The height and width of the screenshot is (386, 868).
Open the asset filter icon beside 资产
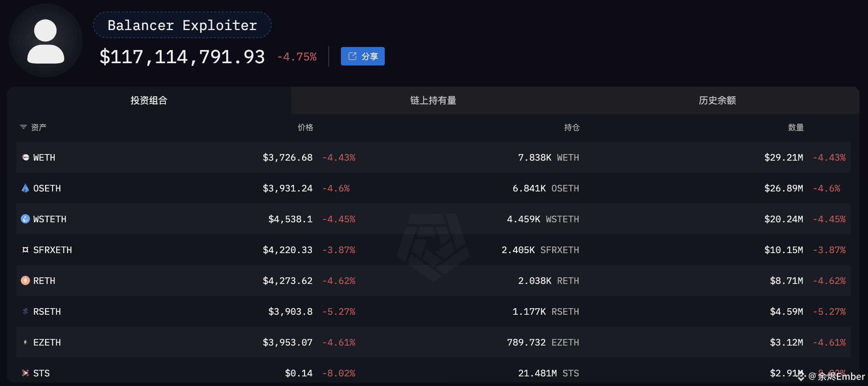tap(23, 127)
